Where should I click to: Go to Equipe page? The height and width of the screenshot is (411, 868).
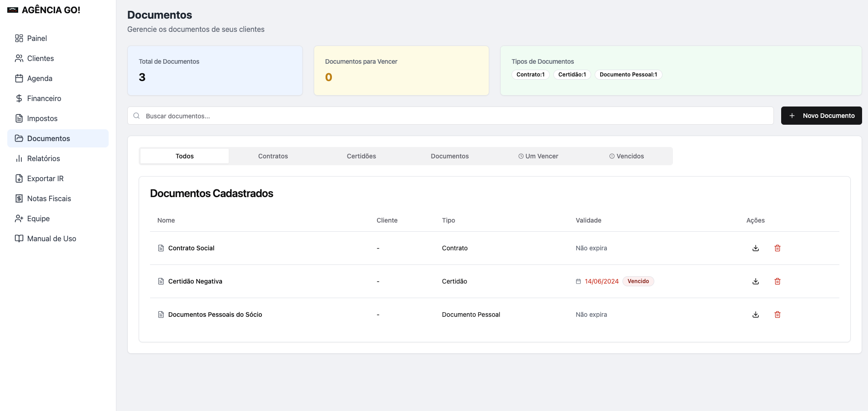tap(58, 218)
